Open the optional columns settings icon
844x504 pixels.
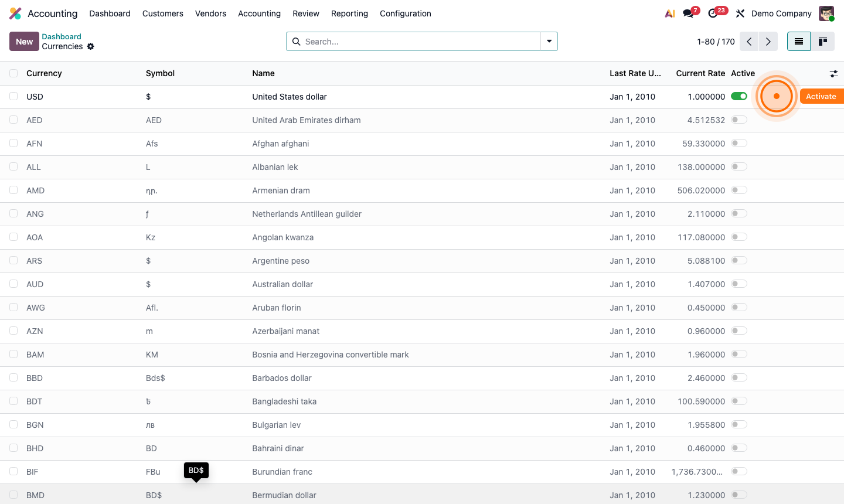pos(834,74)
